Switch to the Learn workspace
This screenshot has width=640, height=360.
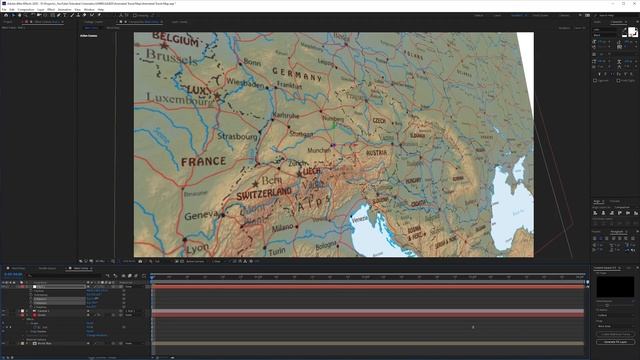[x=497, y=15]
